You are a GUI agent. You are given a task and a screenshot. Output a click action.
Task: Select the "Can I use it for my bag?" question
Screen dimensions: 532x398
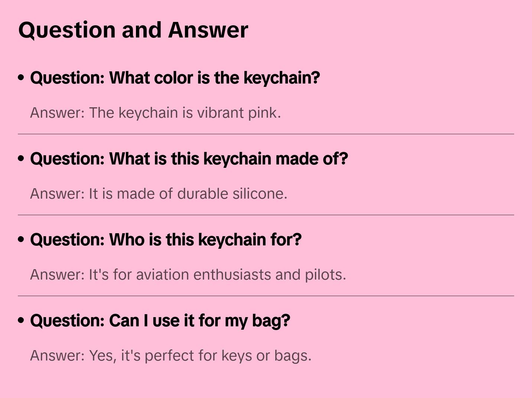(160, 321)
